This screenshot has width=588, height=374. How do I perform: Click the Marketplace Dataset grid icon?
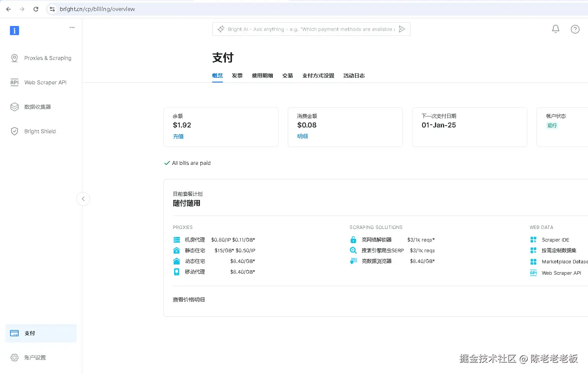tap(533, 262)
